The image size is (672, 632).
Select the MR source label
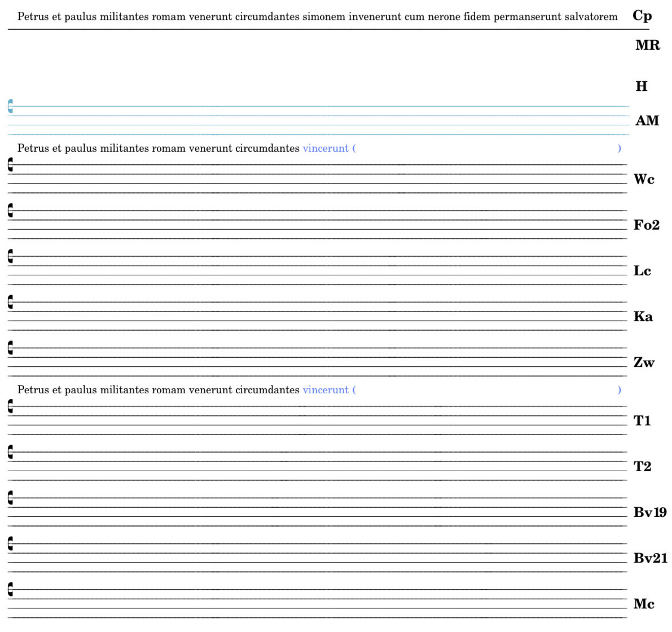tap(647, 45)
